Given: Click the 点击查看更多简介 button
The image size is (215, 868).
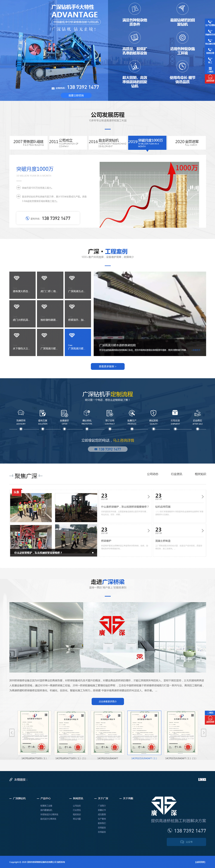Looking at the screenshot, I should coord(108,701).
